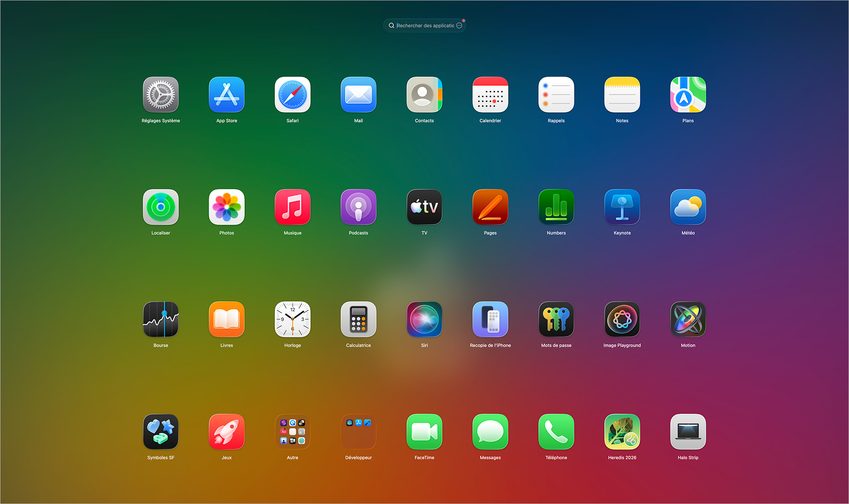
Task: Open Podcasts app
Action: click(x=358, y=207)
